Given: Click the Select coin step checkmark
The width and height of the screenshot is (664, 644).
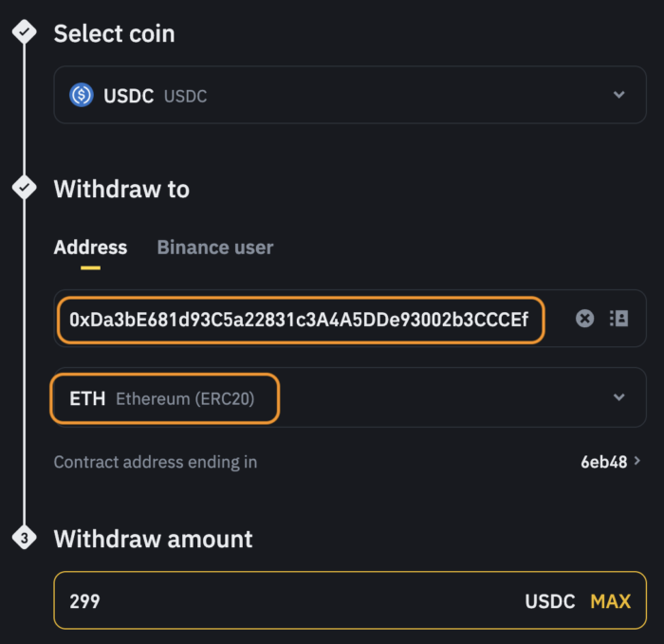Looking at the screenshot, I should pyautogui.click(x=24, y=31).
